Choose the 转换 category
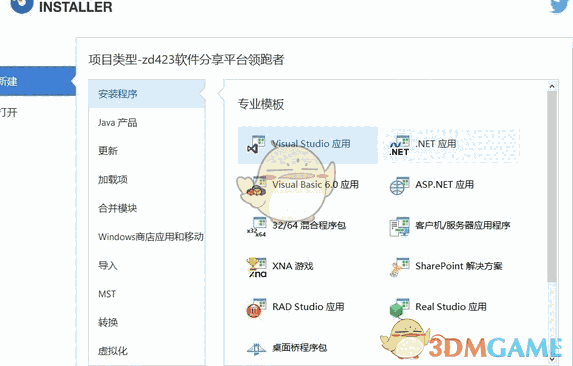573x366 pixels. (147, 322)
